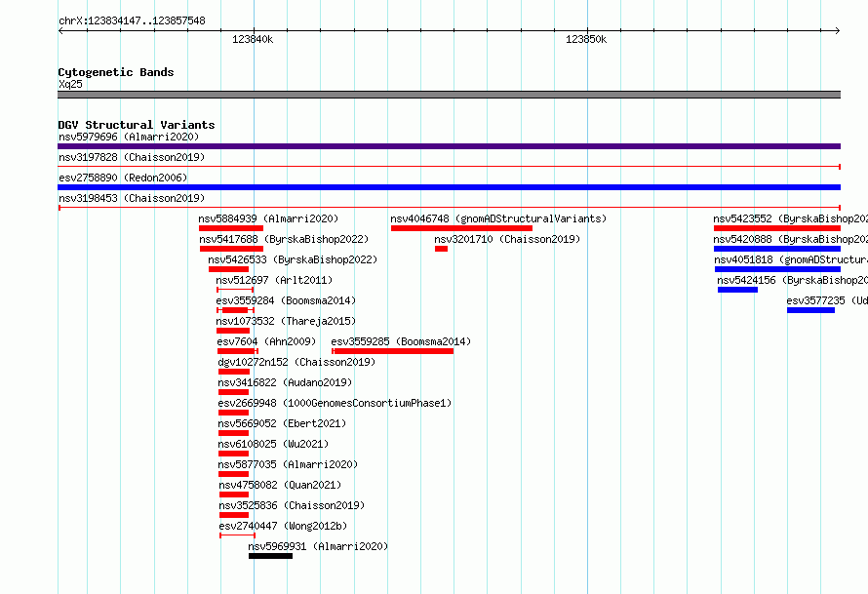Open nsv4046748 (gnomADStructuralVariants) variant
The width and height of the screenshot is (868, 594).
click(498, 218)
